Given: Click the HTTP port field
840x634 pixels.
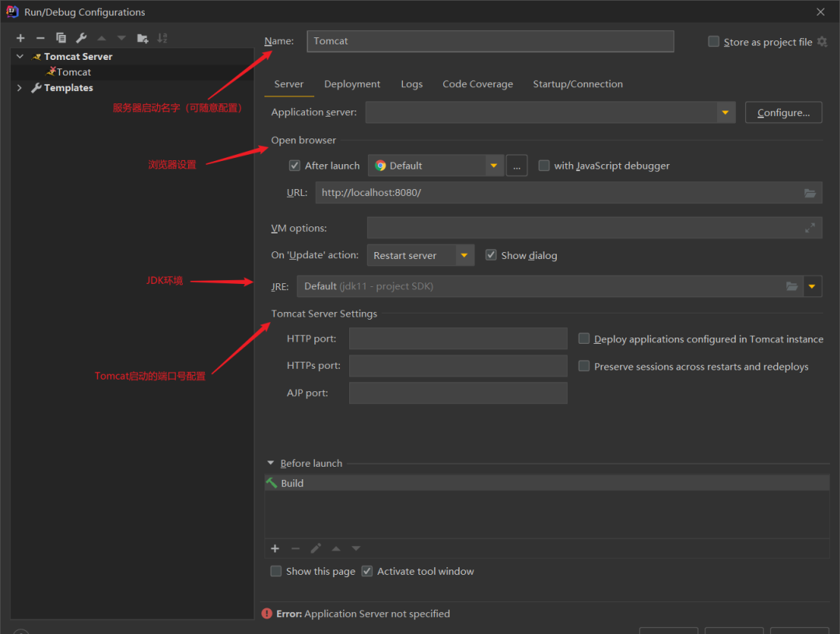Looking at the screenshot, I should coord(458,338).
